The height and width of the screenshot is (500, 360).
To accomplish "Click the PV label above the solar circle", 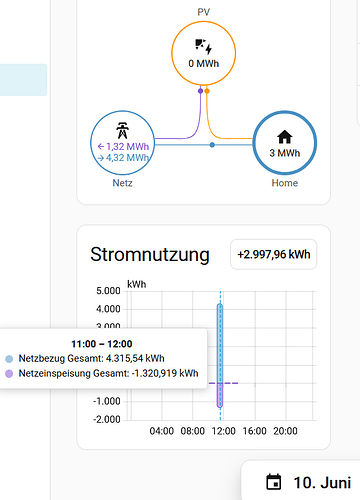I will 204,12.
